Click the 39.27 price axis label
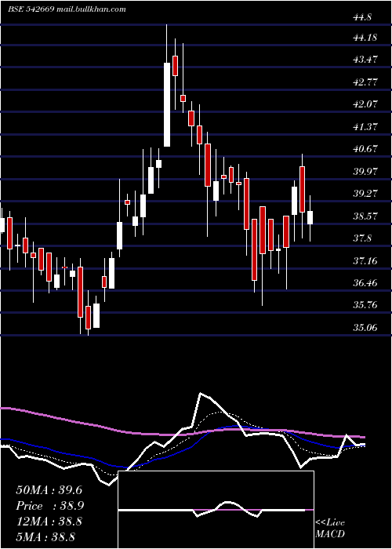This screenshot has width=392, height=549. point(365,194)
